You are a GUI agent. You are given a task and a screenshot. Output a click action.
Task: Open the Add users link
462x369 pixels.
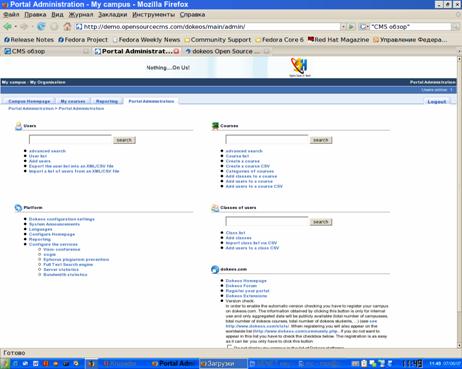point(40,161)
